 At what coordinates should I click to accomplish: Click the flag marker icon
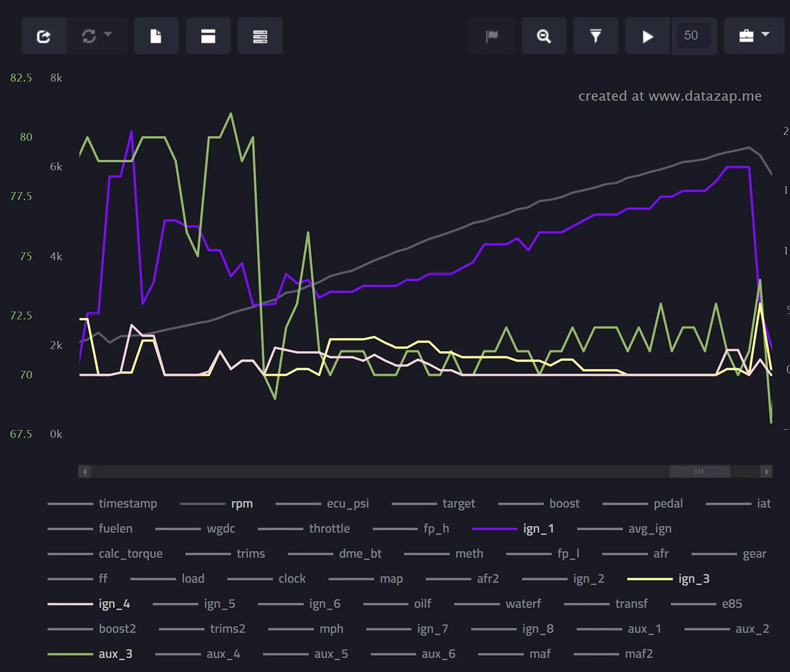492,36
